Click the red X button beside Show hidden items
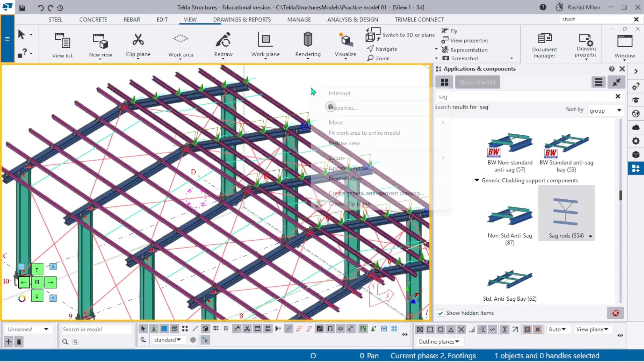Image resolution: width=644 pixels, height=362 pixels. 615,313
